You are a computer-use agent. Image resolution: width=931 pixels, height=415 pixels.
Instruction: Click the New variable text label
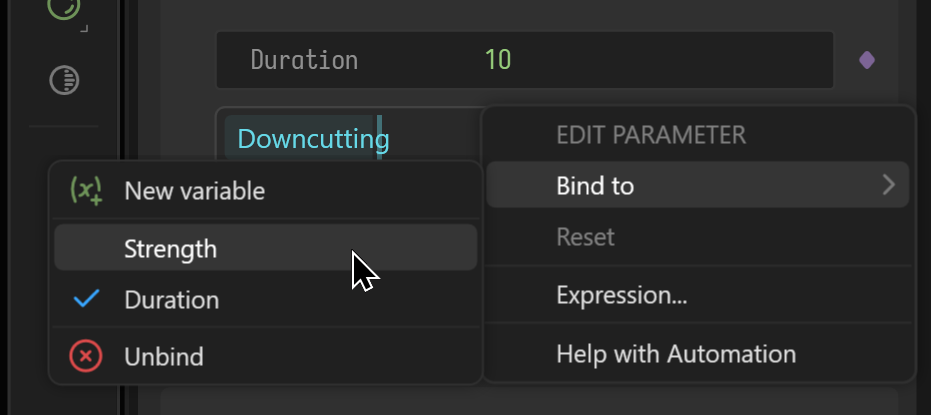click(x=194, y=191)
